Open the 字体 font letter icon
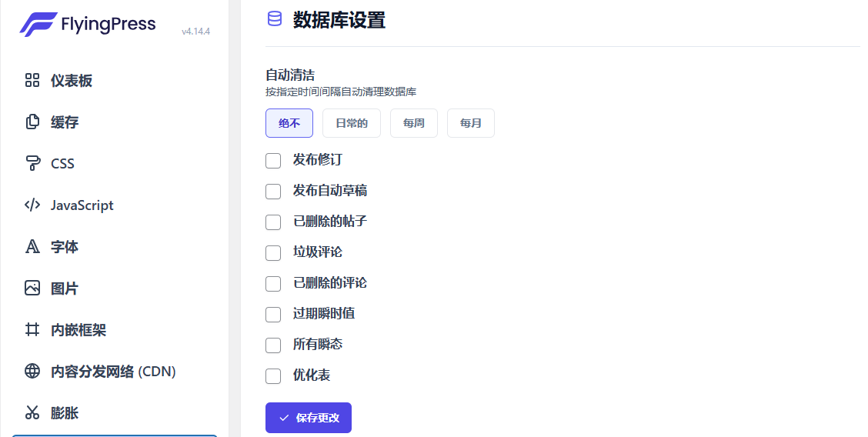The height and width of the screenshot is (437, 868). pos(32,247)
